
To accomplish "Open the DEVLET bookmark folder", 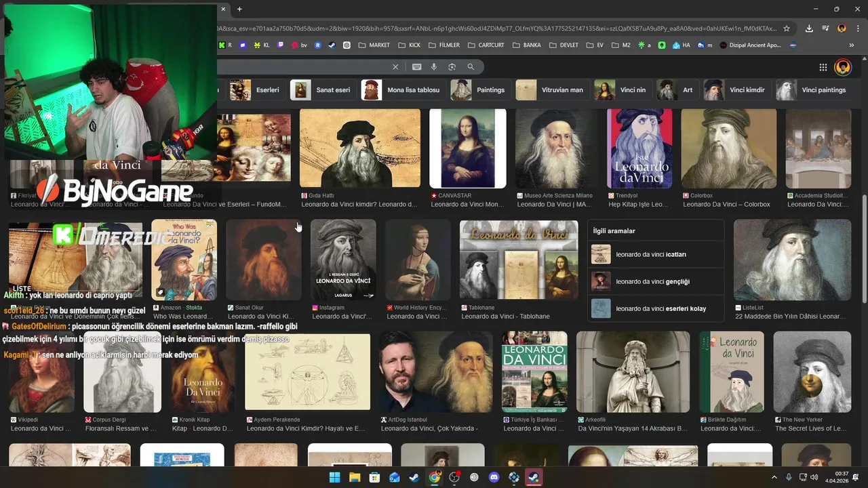I will [x=564, y=45].
